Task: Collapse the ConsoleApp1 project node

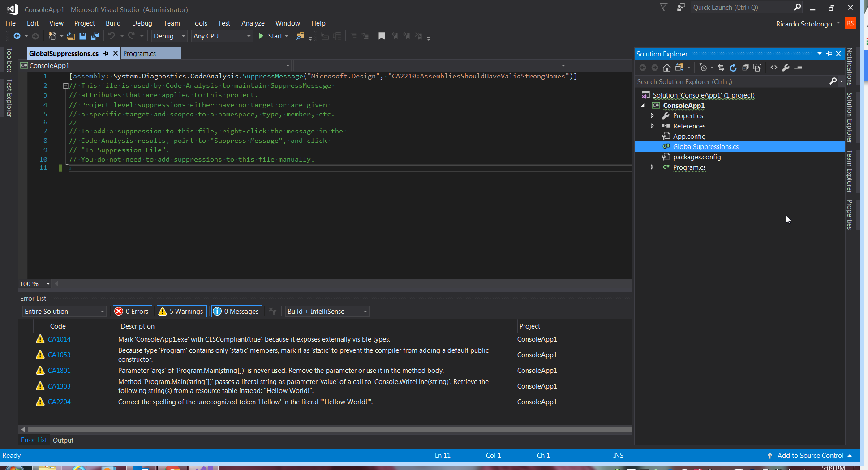Action: click(643, 106)
